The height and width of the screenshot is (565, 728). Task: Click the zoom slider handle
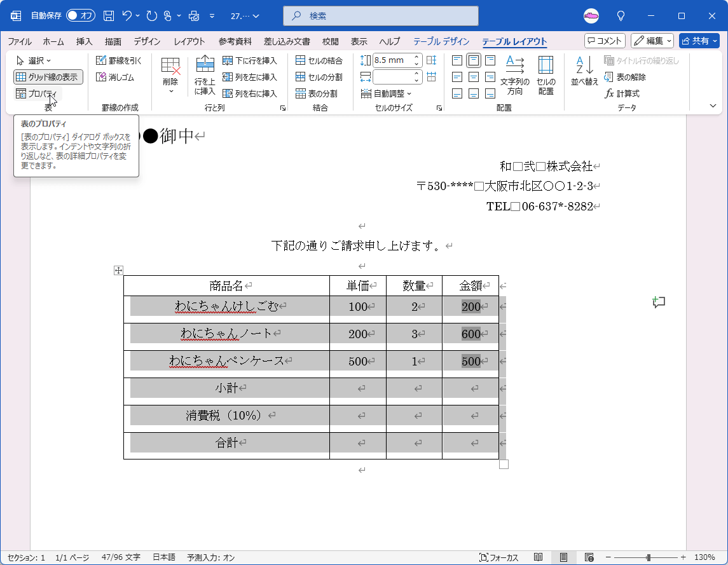click(x=649, y=557)
